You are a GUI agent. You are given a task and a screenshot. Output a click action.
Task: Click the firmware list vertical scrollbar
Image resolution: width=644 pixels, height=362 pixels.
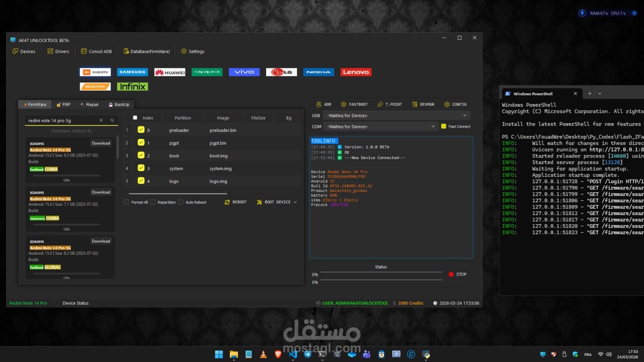(x=118, y=148)
